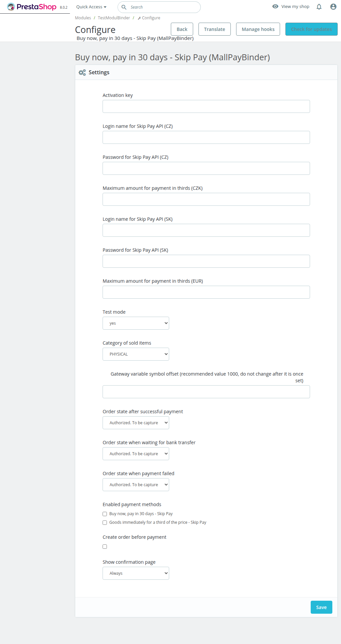The height and width of the screenshot is (644, 341).
Task: Click the Translate button
Action: tap(214, 29)
